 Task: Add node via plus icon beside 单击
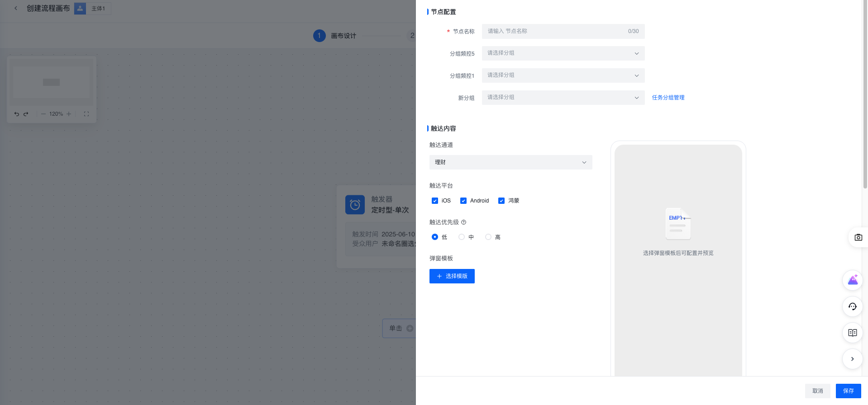[x=410, y=329]
